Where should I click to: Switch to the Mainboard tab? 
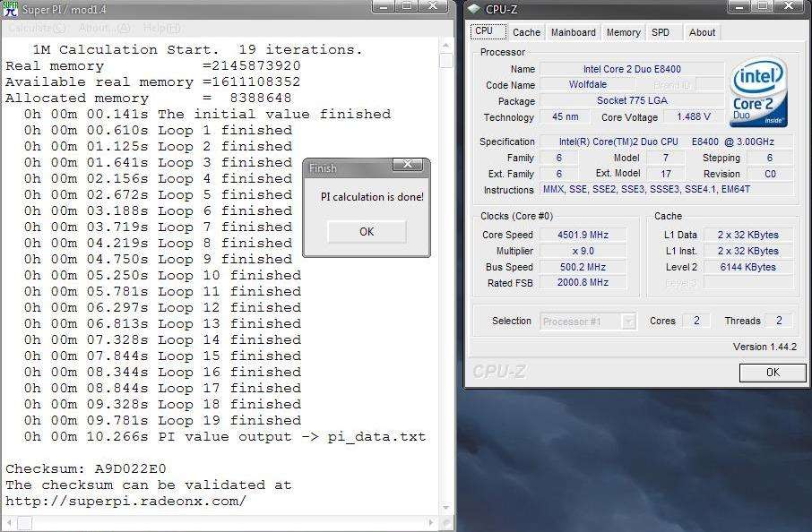click(x=573, y=32)
